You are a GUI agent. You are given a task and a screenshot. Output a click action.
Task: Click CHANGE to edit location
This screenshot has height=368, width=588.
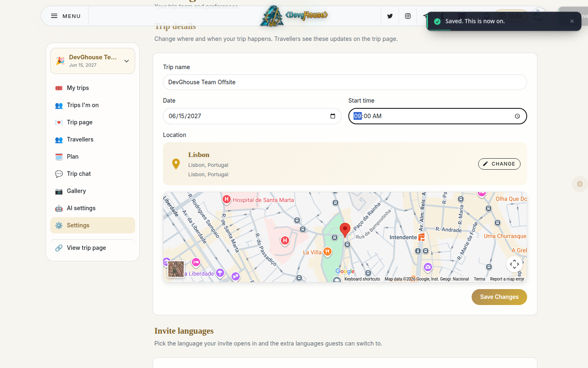(499, 164)
